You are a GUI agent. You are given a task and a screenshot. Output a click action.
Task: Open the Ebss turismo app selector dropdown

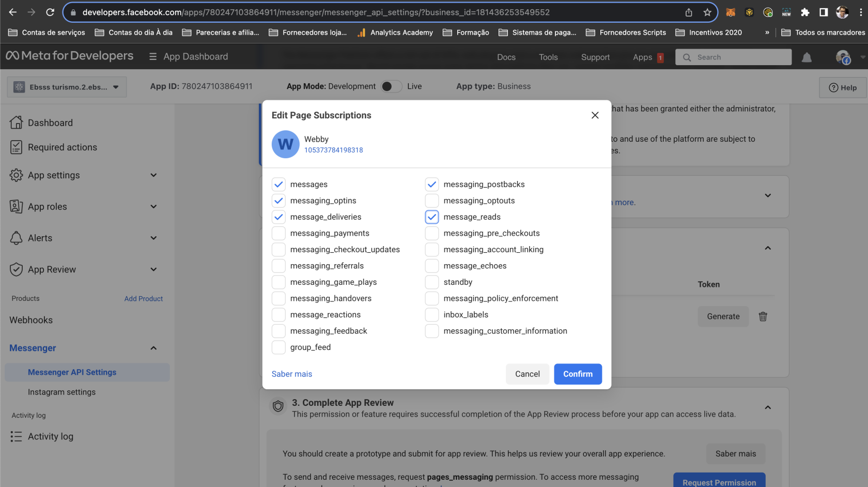tap(67, 87)
